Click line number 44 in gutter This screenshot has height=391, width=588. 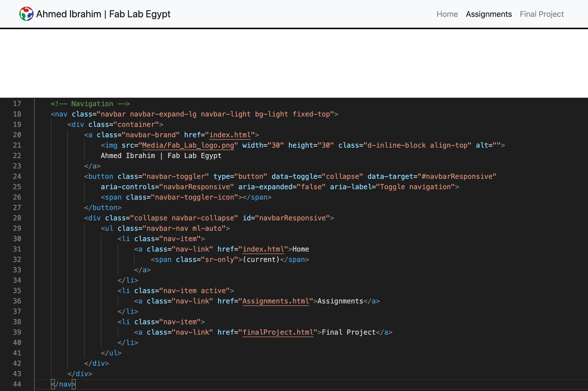(x=17, y=384)
